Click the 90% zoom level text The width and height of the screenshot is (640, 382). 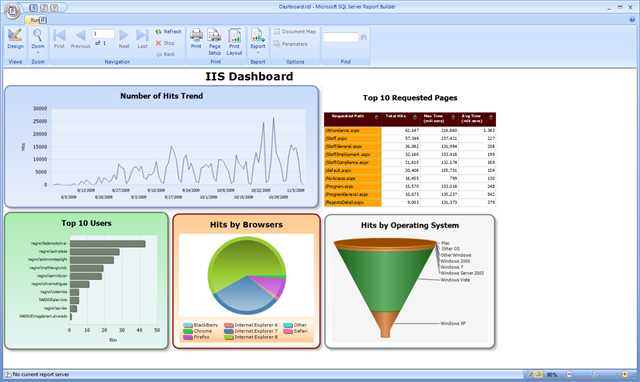[552, 375]
